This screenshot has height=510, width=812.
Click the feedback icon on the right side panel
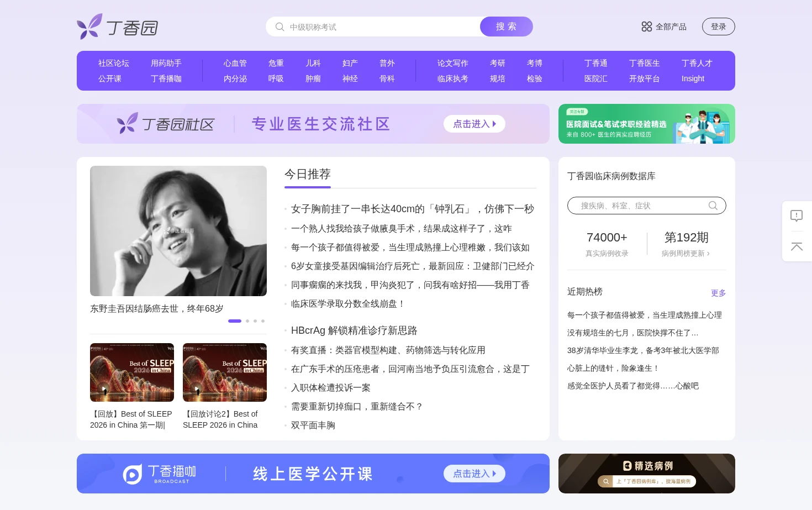pyautogui.click(x=797, y=215)
